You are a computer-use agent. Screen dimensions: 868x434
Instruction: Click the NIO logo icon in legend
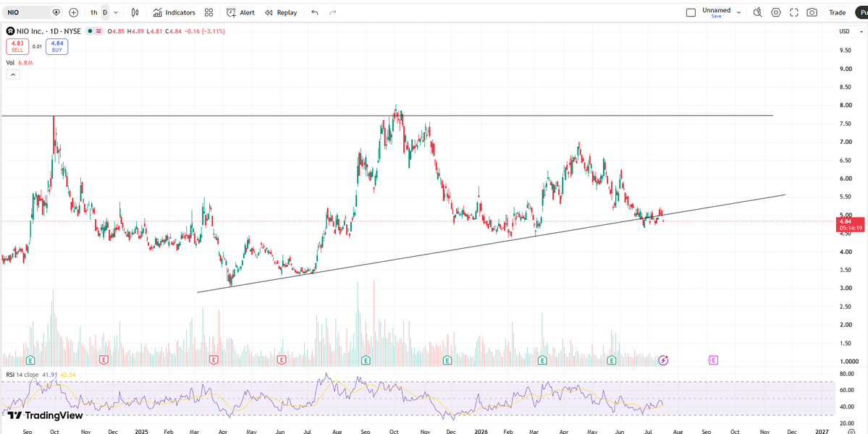(x=9, y=31)
